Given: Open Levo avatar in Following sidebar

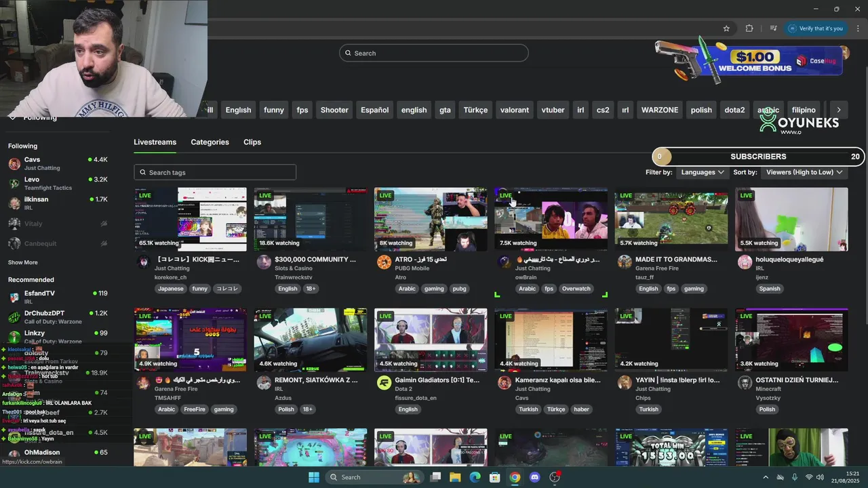Looking at the screenshot, I should 14,183.
